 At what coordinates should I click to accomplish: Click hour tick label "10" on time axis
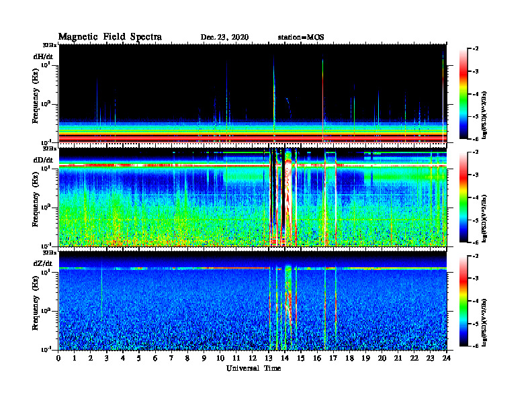point(220,359)
